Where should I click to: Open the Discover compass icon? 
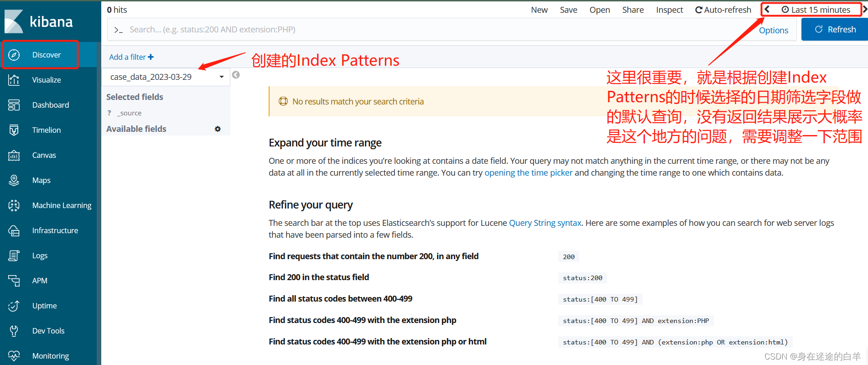tap(14, 55)
